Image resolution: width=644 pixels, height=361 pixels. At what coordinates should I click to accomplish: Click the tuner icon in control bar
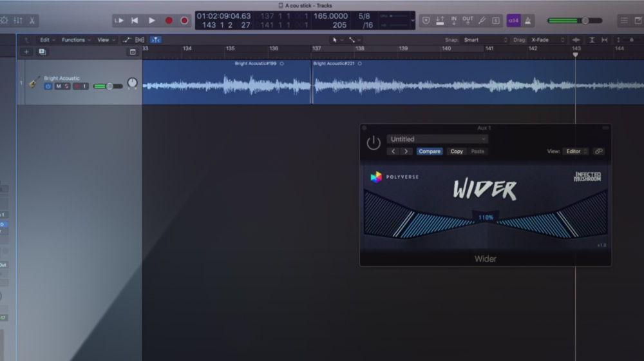482,21
